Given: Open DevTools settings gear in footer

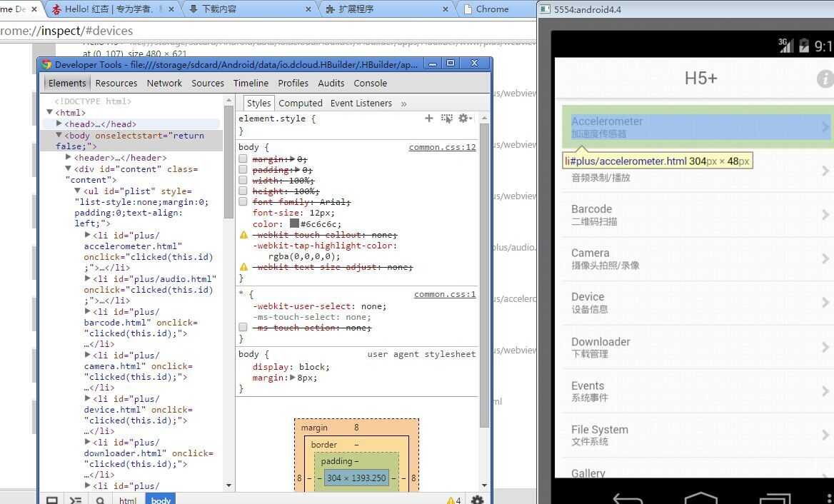Looking at the screenshot, I should (x=477, y=500).
